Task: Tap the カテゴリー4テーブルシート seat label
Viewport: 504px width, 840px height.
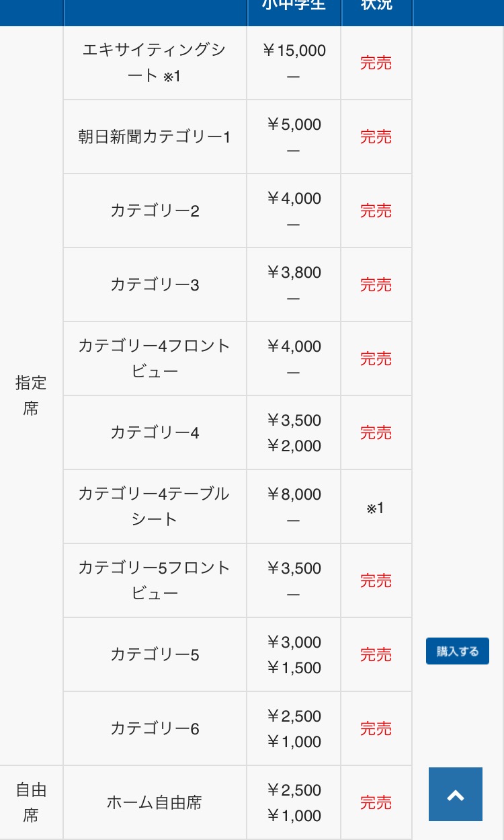Action: point(155,506)
